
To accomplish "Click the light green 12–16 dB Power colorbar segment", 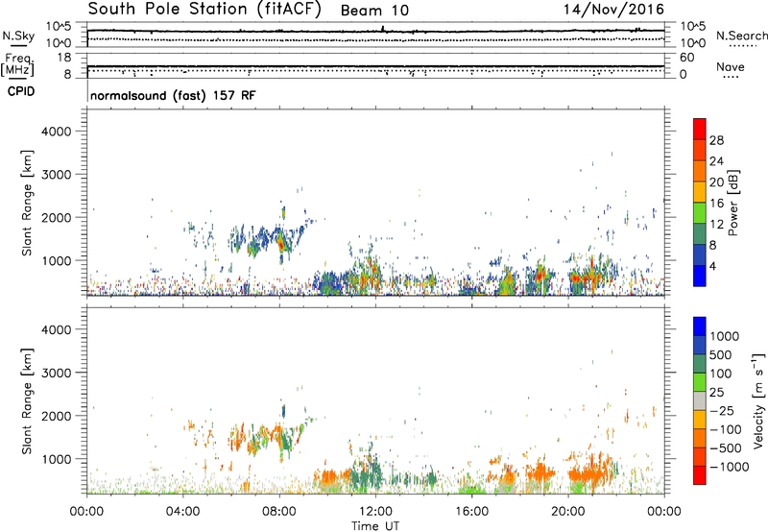I will tap(700, 213).
